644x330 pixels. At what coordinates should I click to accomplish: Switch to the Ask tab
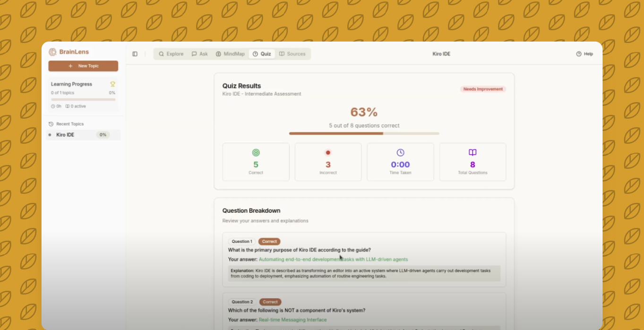pyautogui.click(x=199, y=54)
